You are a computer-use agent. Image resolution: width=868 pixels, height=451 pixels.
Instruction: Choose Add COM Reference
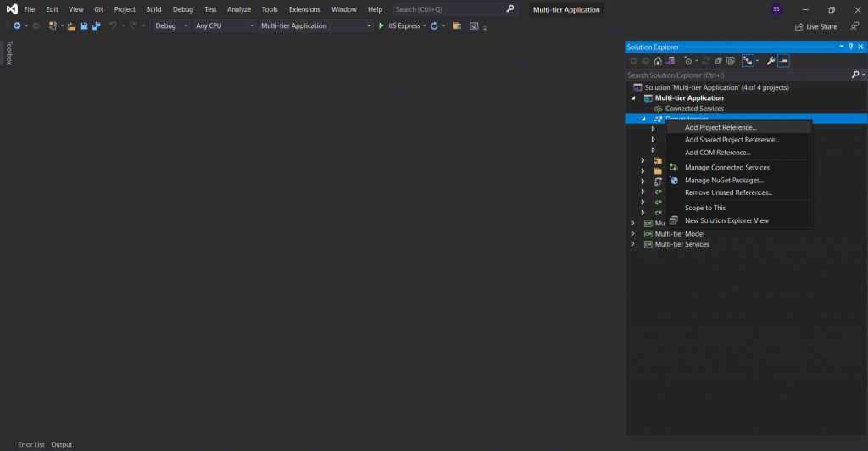coord(739,153)
